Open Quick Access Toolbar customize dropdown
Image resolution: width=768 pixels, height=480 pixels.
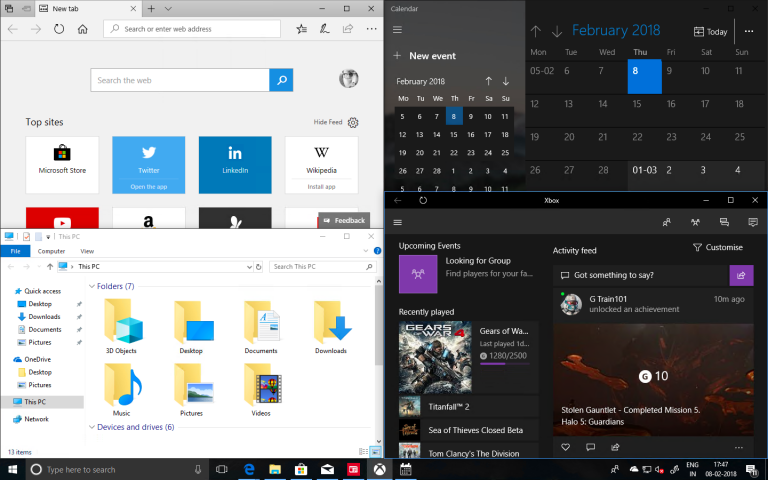click(x=48, y=237)
